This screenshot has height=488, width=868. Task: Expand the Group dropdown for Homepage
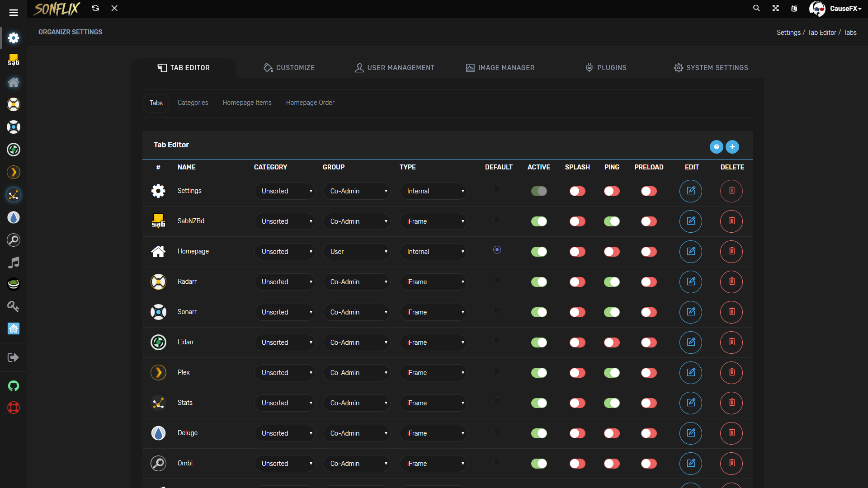click(356, 252)
